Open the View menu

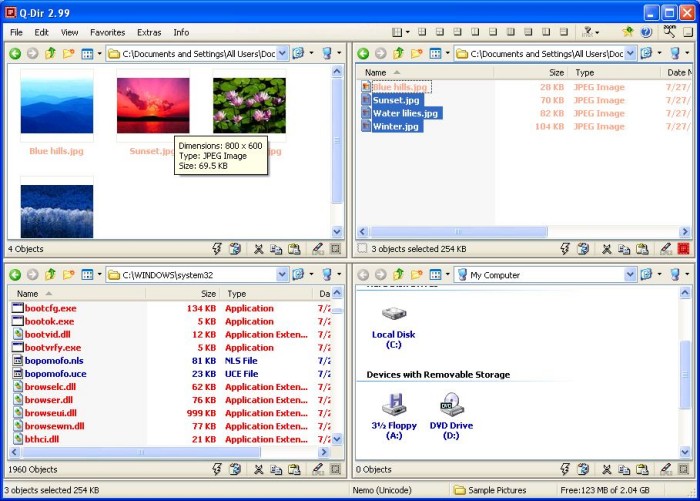69,32
